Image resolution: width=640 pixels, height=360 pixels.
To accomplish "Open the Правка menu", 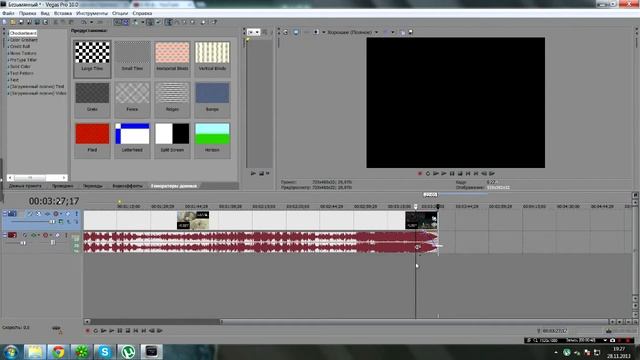I will (x=27, y=13).
